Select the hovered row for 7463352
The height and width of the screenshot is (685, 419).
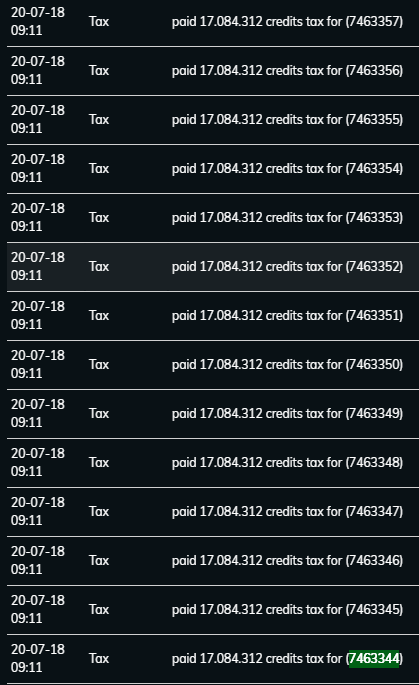213,266
